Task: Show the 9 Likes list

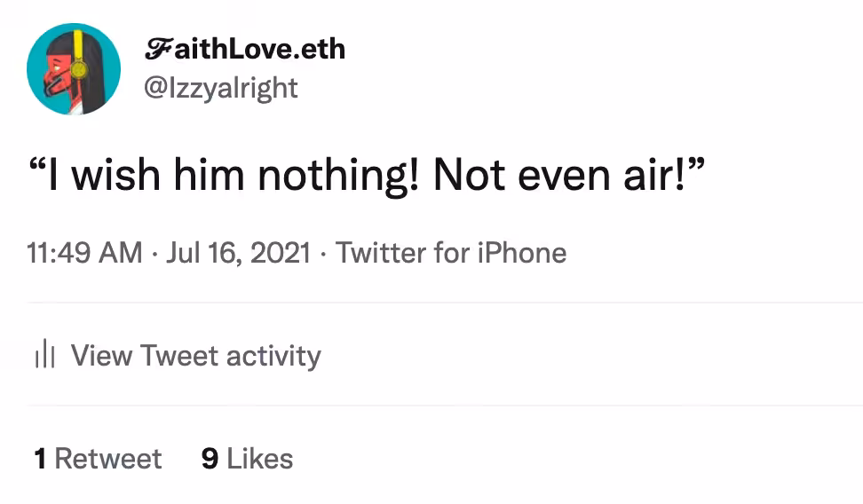Action: [247, 459]
